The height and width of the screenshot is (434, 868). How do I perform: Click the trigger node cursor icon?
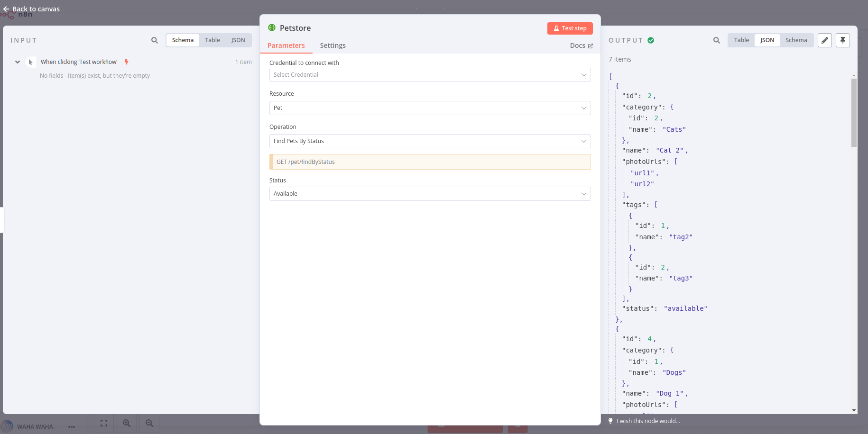(x=31, y=62)
